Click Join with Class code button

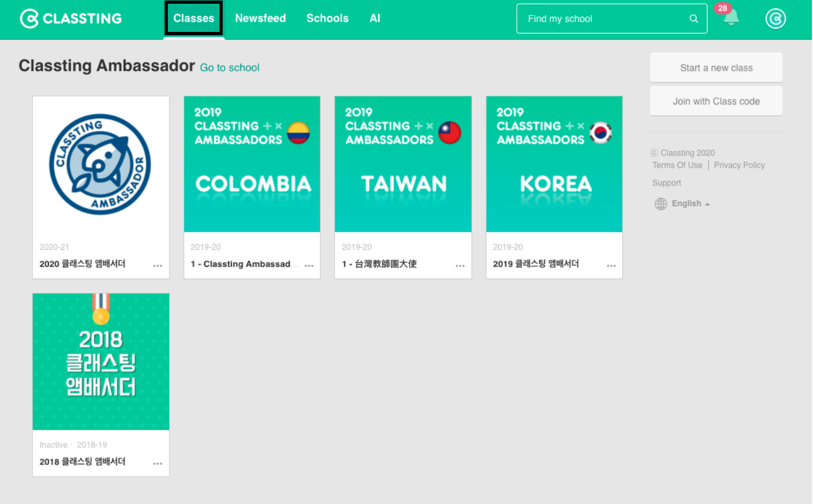coord(716,101)
